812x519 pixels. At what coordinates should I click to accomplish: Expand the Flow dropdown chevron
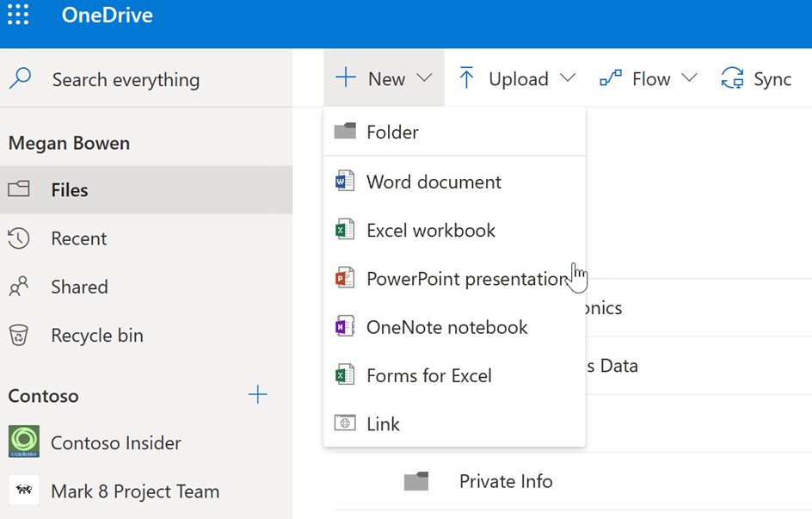(689, 78)
